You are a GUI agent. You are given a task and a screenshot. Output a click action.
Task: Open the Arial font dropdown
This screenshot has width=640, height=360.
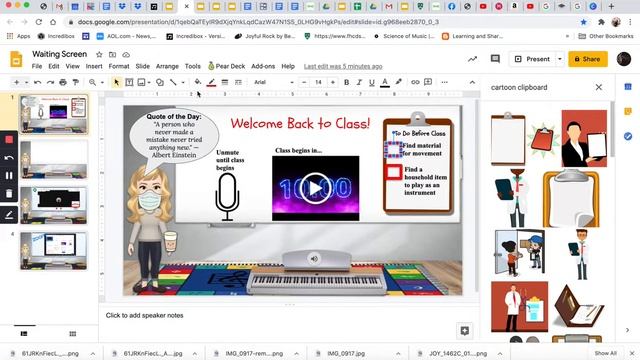pos(273,82)
